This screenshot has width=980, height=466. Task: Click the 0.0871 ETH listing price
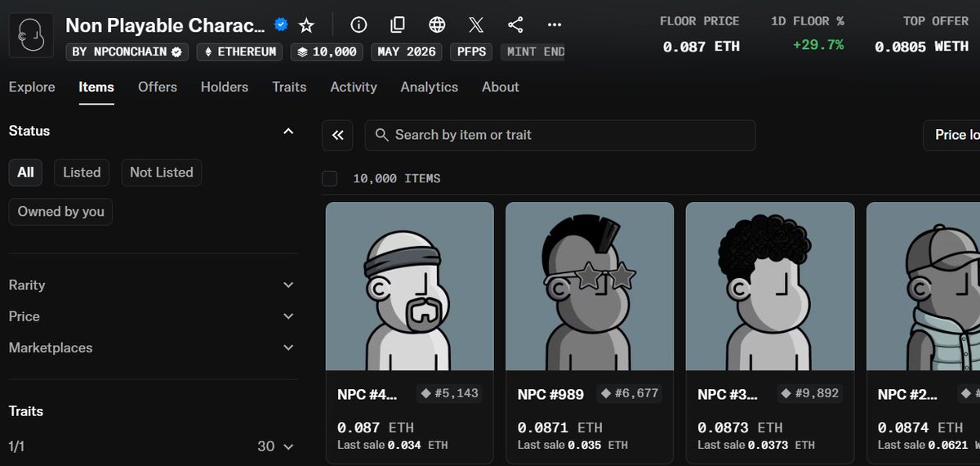coord(560,427)
